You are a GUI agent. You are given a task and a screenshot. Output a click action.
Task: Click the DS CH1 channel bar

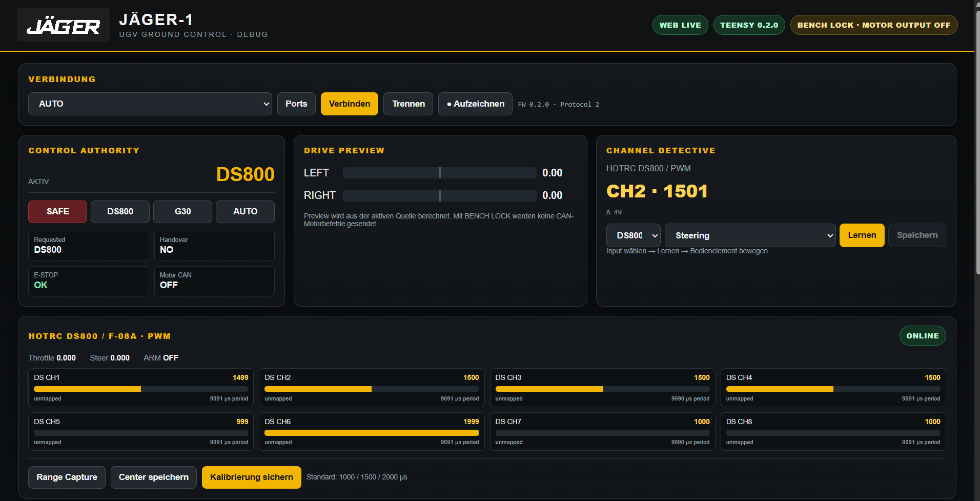pos(141,389)
